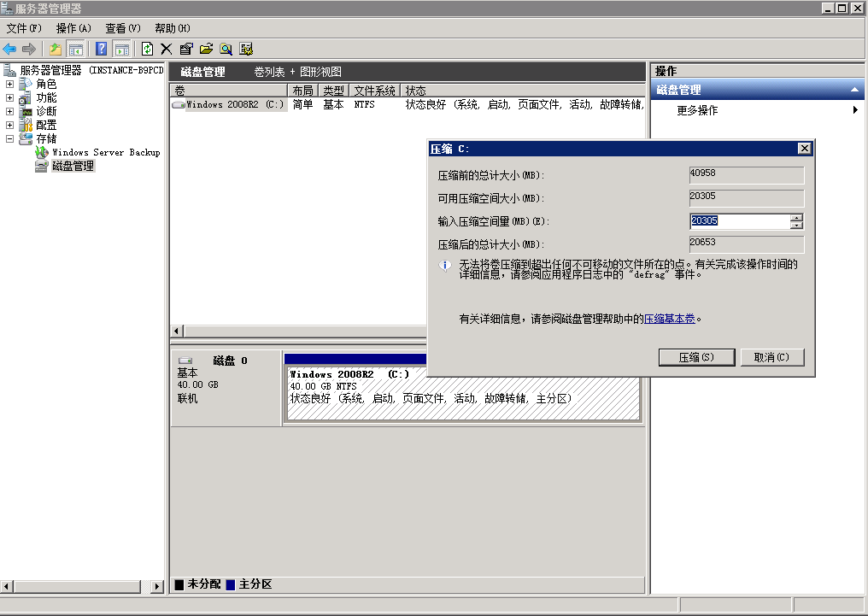This screenshot has height=616, width=868.
Task: Toggle the show/hide action pane icon
Action: 121,50
